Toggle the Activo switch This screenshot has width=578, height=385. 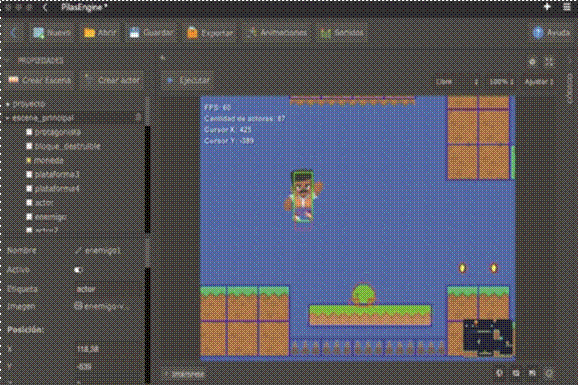pyautogui.click(x=78, y=270)
